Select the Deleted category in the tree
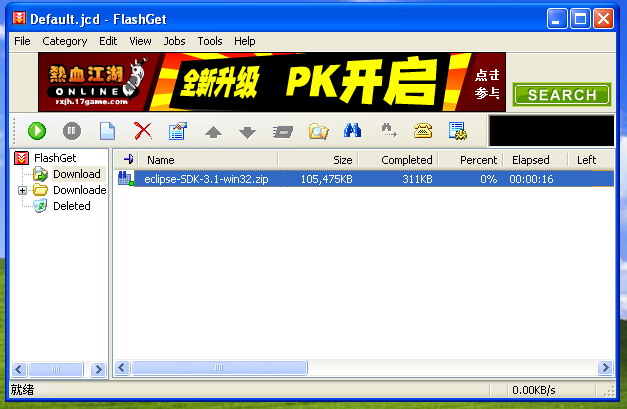Screen dimensions: 627x409 point(70,206)
